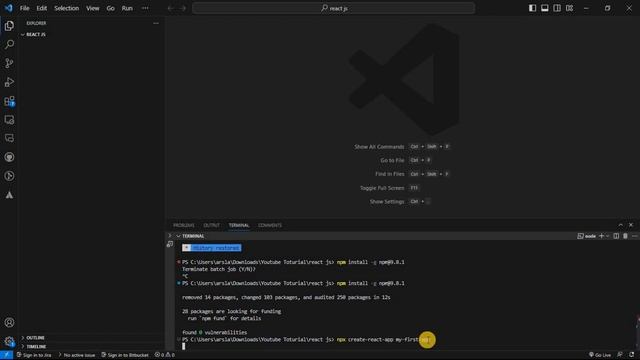Click Sign in to Bitbucket
This screenshot has width=640, height=360.
(x=125, y=355)
